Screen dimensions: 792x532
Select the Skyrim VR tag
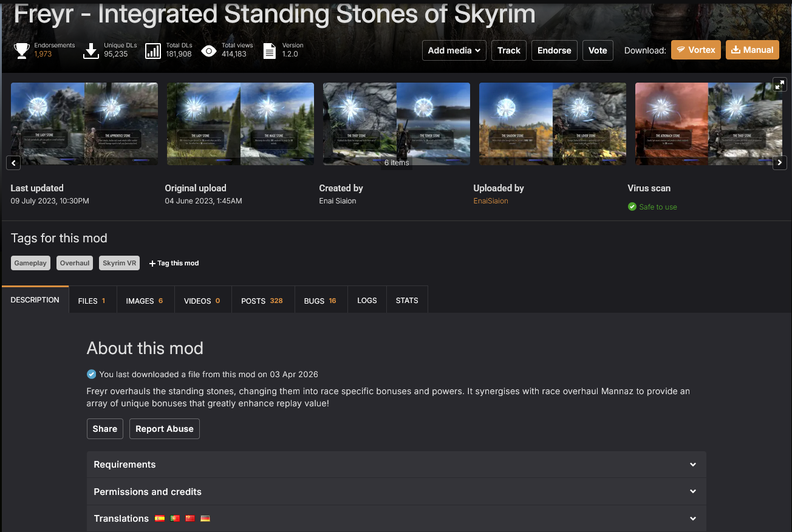click(120, 263)
